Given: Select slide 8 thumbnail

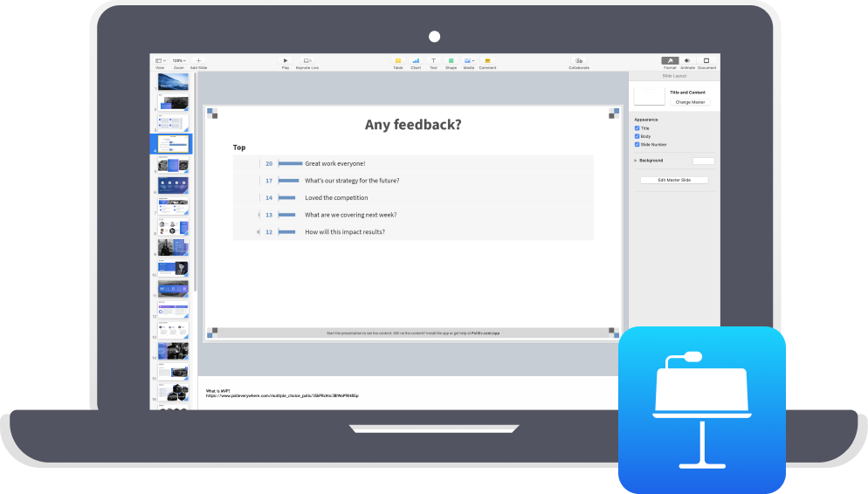Looking at the screenshot, I should click(173, 227).
